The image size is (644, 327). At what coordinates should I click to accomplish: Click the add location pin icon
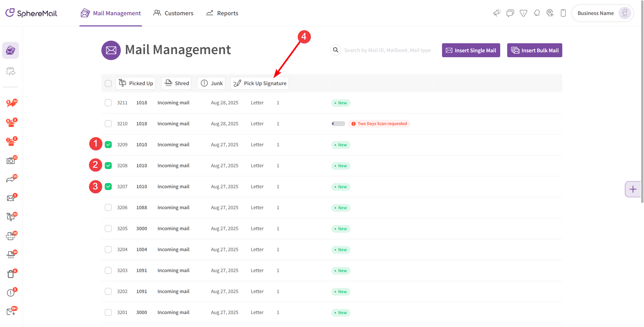pyautogui.click(x=550, y=13)
